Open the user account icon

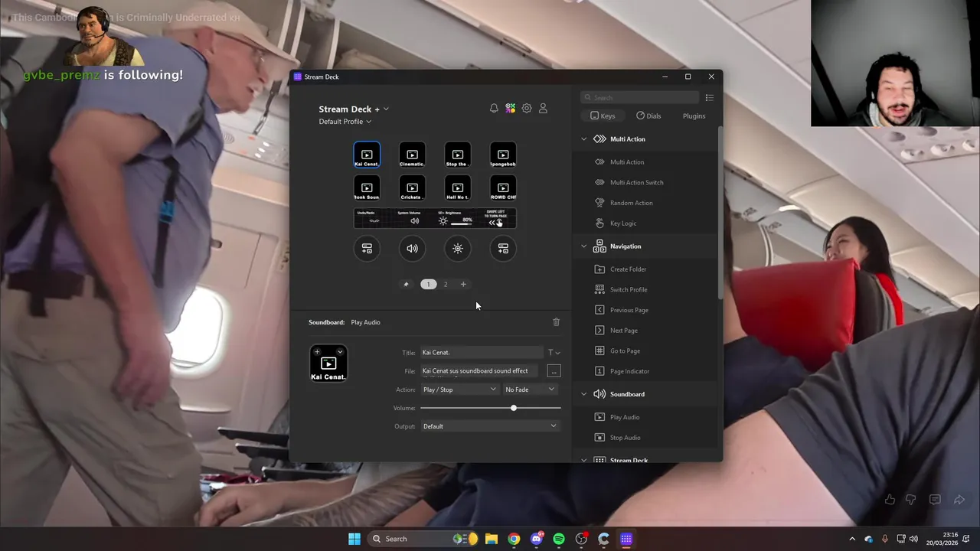pyautogui.click(x=543, y=109)
